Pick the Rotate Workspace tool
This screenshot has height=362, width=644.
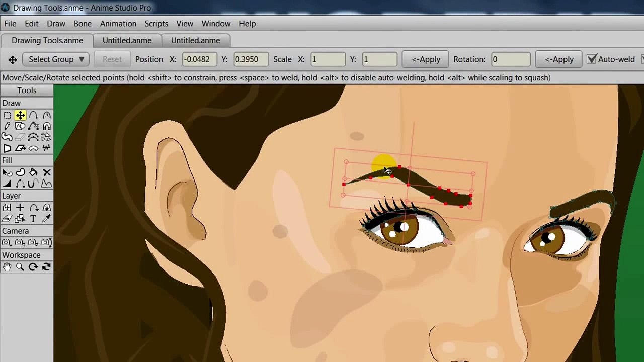coord(33,267)
